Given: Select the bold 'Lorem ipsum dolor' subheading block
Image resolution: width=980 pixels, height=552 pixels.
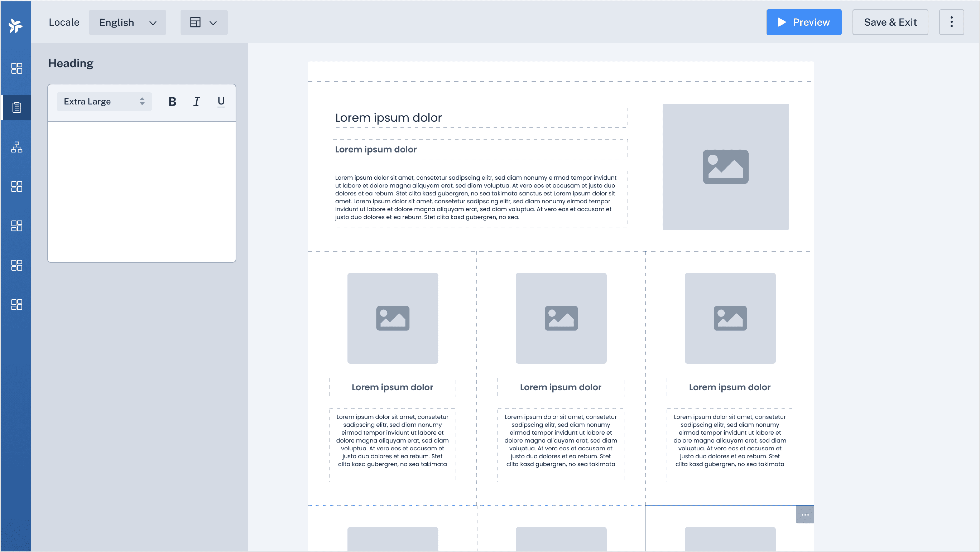Looking at the screenshot, I should click(x=480, y=149).
